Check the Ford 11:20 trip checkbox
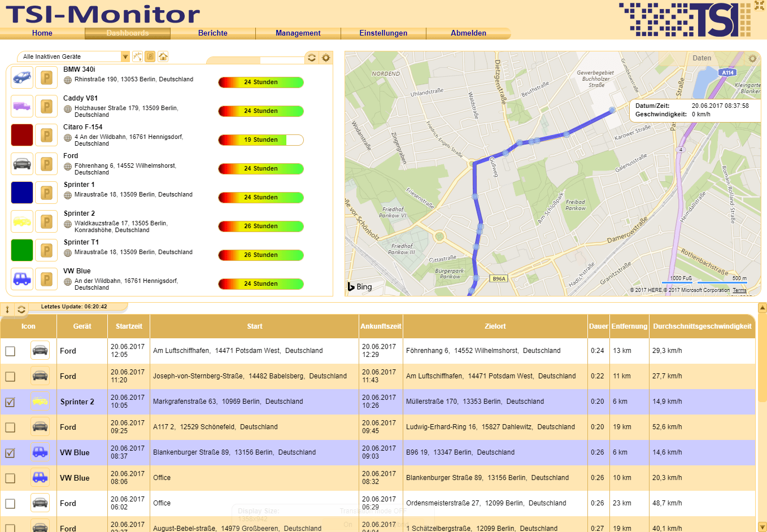This screenshot has width=767, height=532. [10, 377]
